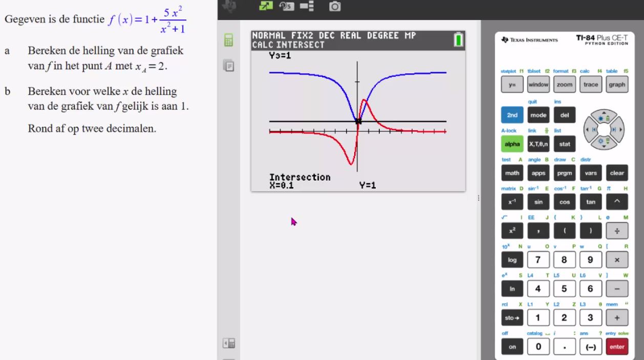
Task: Toggle the blue 2nd modifier key
Action: point(512,116)
